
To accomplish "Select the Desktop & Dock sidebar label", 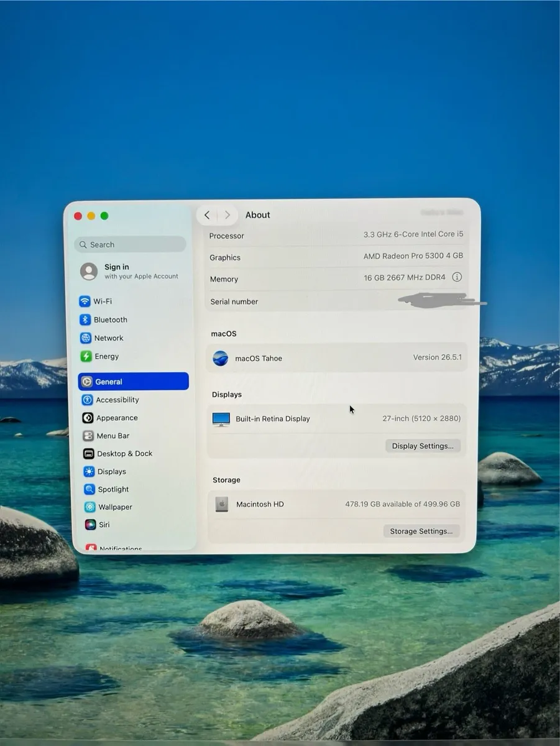I will pos(125,454).
